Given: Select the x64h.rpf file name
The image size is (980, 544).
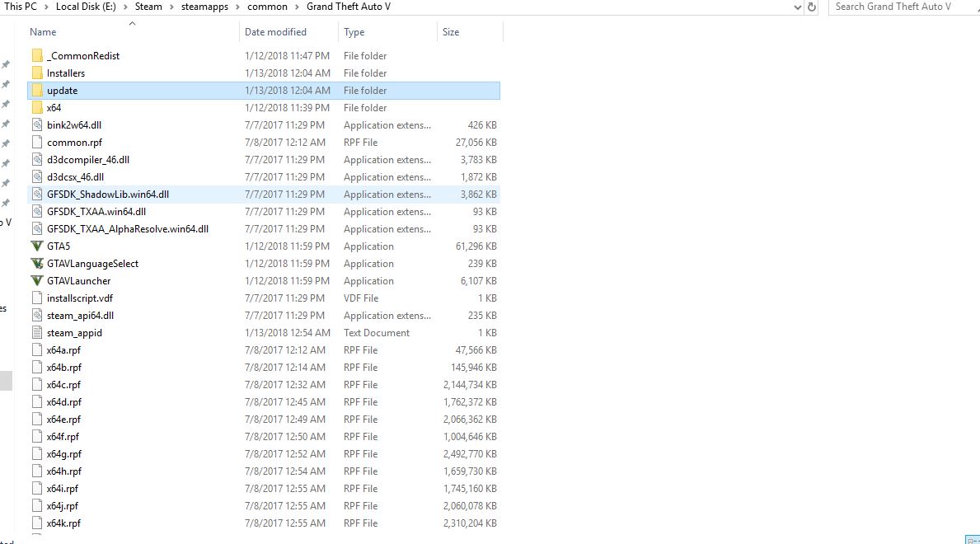Looking at the screenshot, I should 63,471.
